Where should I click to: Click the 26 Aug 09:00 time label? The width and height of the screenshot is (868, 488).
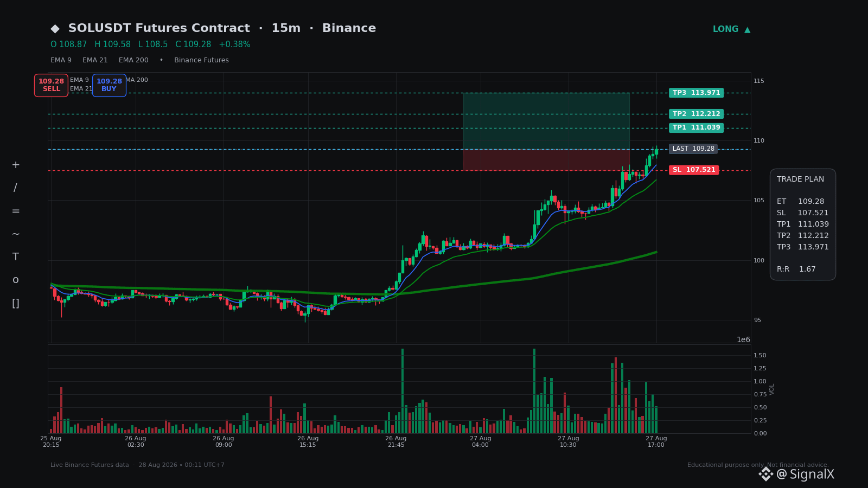coord(224,441)
